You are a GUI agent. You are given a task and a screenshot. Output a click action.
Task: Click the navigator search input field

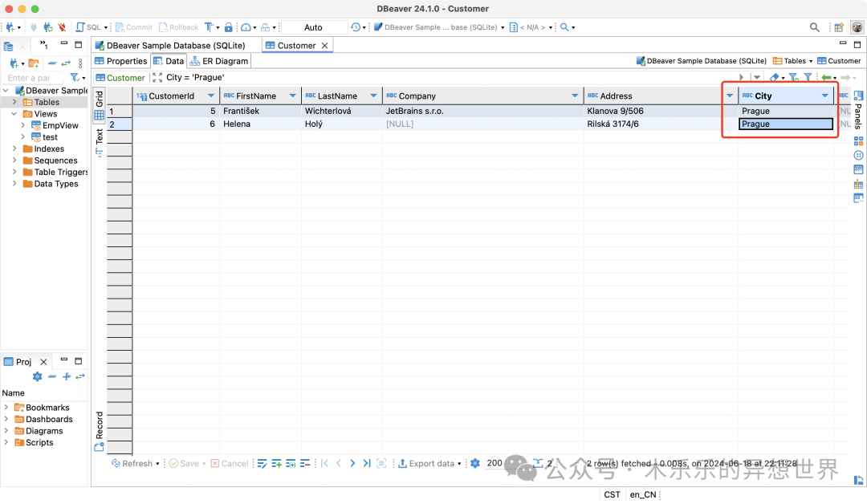click(33, 78)
